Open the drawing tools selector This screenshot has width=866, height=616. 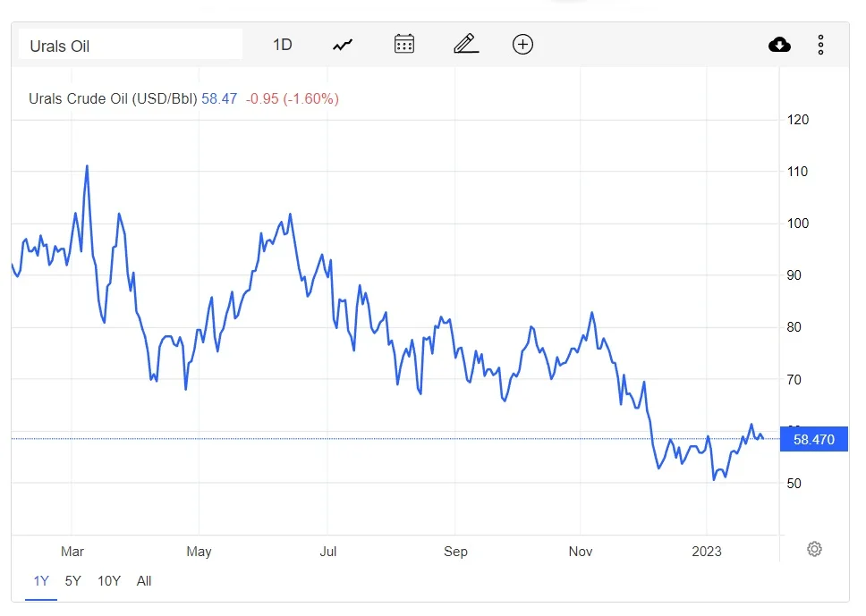pos(464,44)
